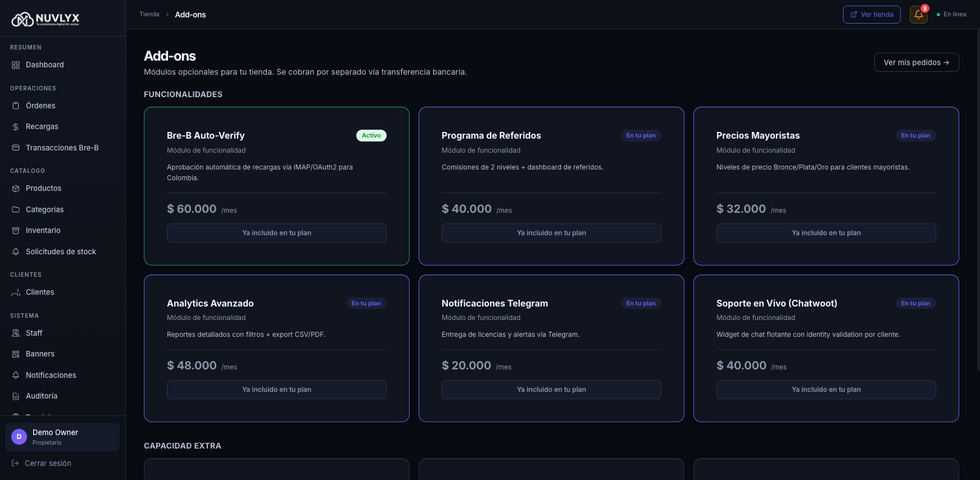980x480 pixels.
Task: Click the Productos box icon
Action: [16, 189]
